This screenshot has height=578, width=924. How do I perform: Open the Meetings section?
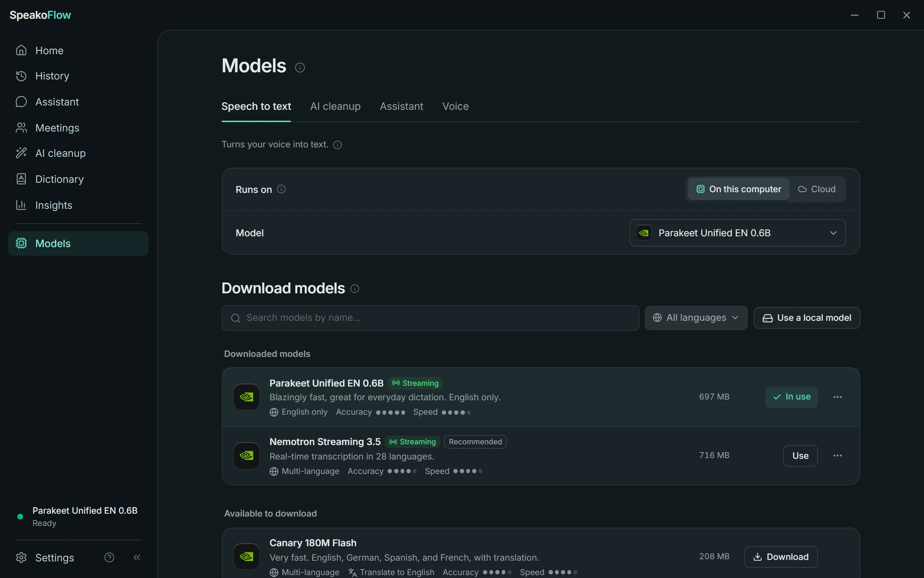78,128
